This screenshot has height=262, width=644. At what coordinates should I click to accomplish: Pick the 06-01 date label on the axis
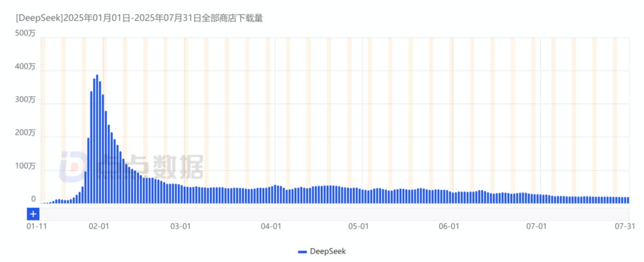449,226
